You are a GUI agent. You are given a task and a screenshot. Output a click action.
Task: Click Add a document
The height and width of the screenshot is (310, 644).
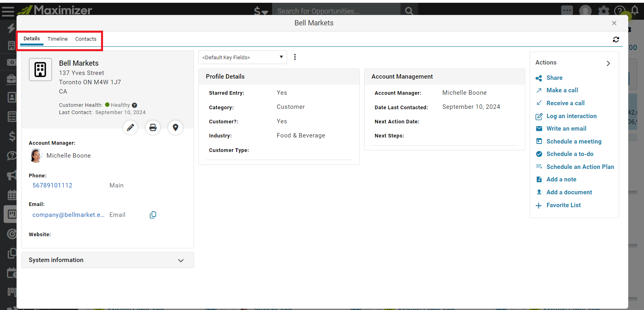569,192
